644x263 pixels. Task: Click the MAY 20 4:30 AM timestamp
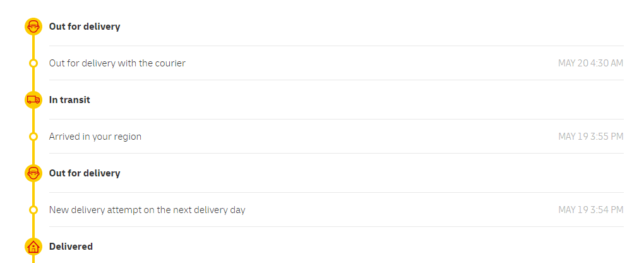point(590,63)
